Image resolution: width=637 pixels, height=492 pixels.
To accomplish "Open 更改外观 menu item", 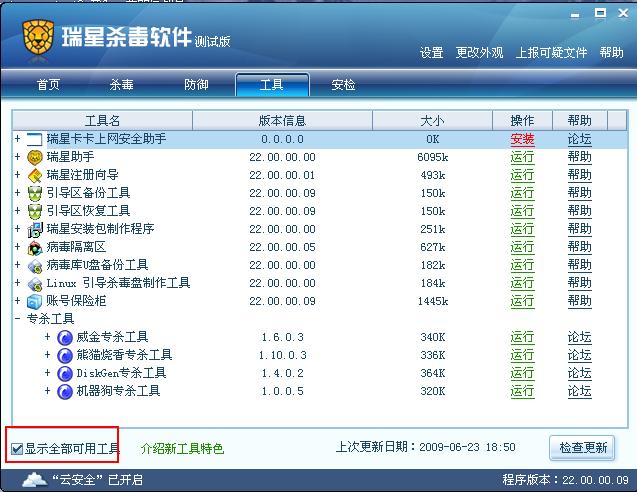I will (x=479, y=53).
